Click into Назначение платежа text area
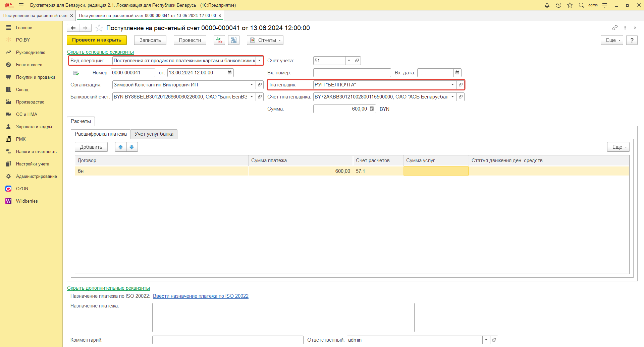This screenshot has width=644, height=347. [283, 318]
